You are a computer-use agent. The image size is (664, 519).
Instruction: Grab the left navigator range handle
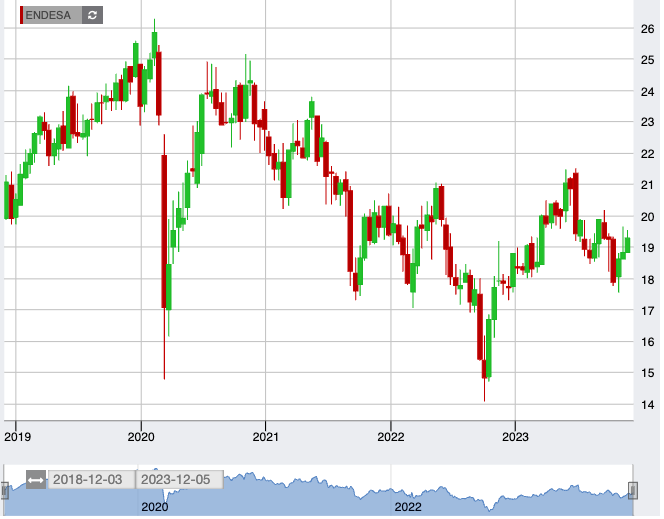(x=5, y=491)
